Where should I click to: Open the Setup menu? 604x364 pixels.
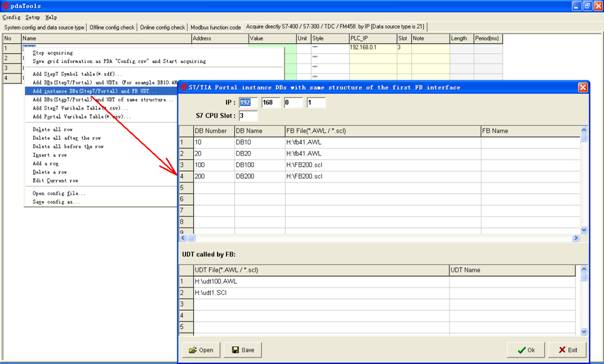[x=32, y=17]
